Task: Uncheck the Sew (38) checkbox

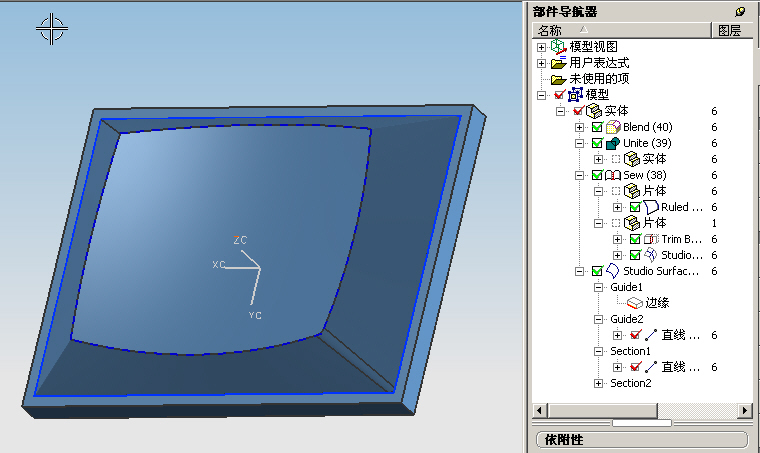Action: [597, 175]
